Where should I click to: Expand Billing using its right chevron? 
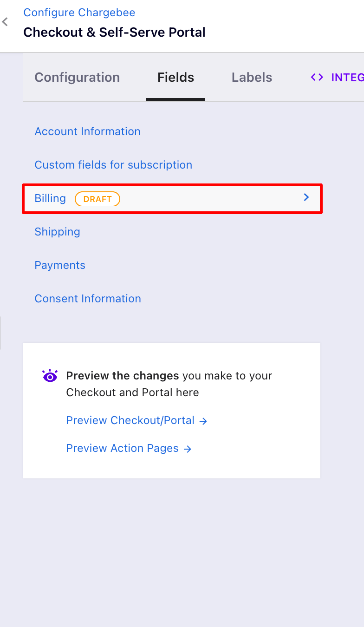tap(306, 198)
